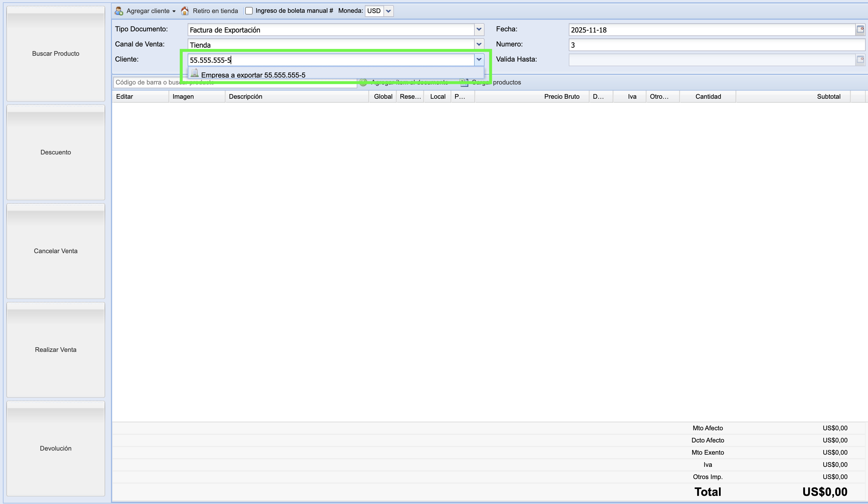Expand the Canal de Venta dropdown
Viewport: 868px width, 504px height.
479,44
